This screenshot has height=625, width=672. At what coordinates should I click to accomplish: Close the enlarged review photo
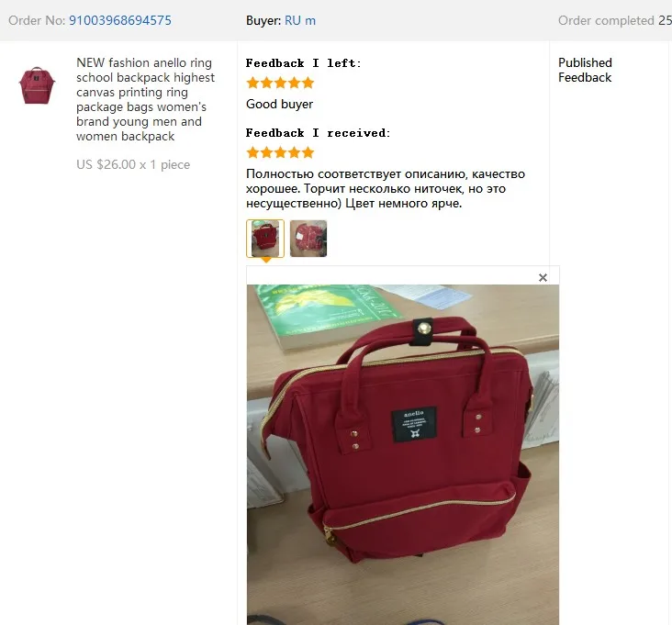[543, 277]
